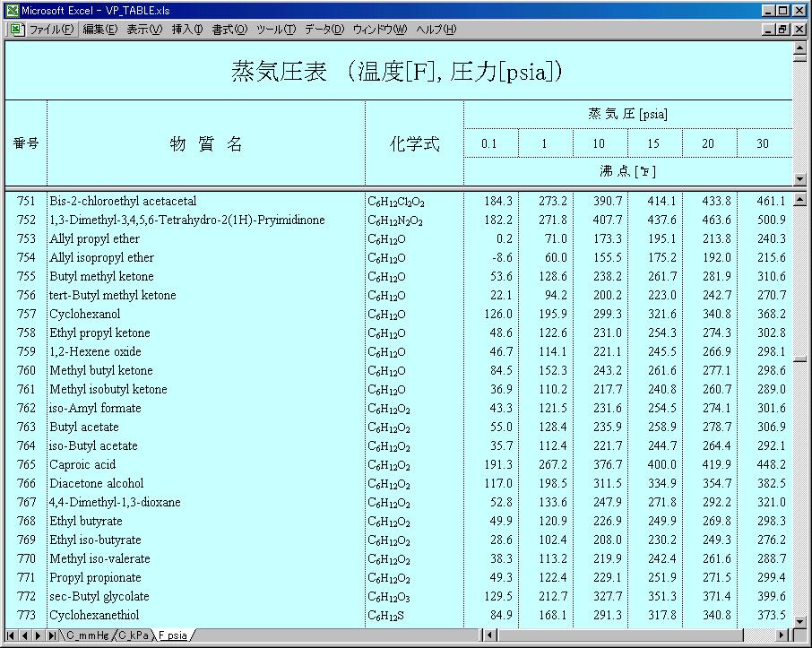The image size is (812, 648).
Task: Open the ファイル (File) menu
Action: click(x=51, y=30)
